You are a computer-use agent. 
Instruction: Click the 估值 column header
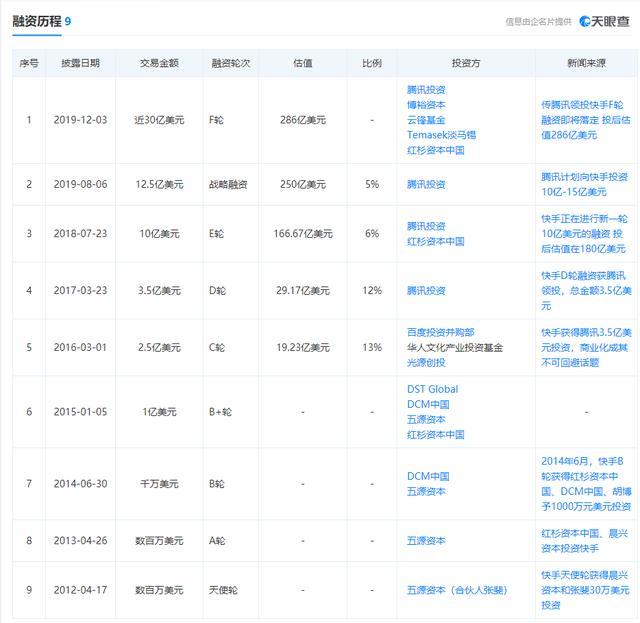pyautogui.click(x=303, y=63)
